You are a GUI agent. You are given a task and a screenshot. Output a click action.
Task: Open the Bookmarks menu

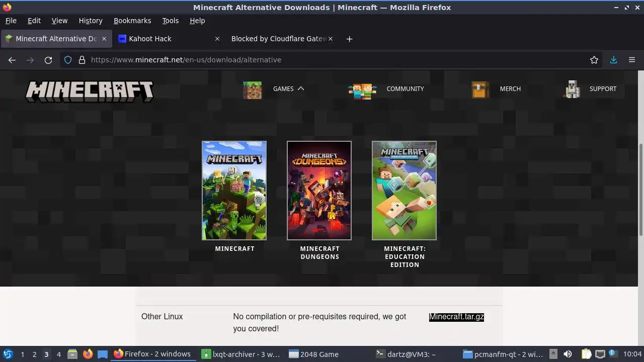pyautogui.click(x=132, y=21)
